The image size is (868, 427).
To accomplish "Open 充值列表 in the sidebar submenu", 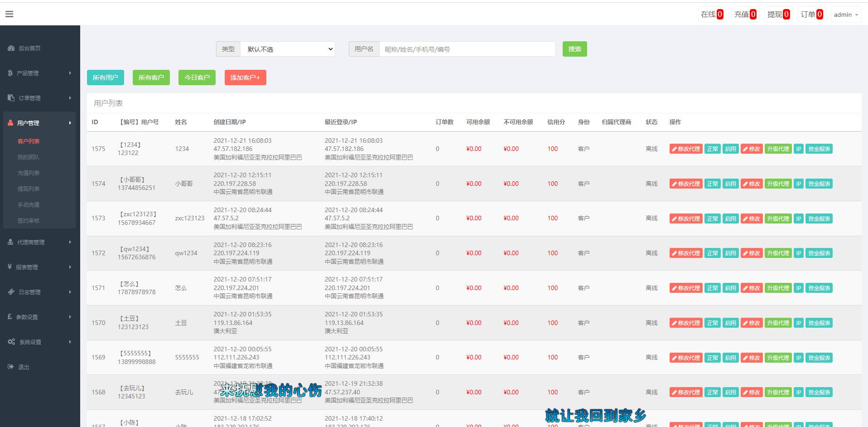I will coord(29,173).
